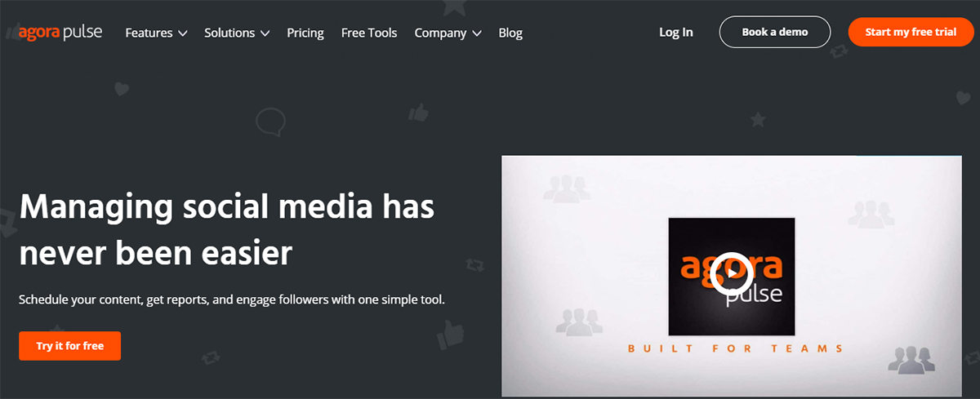Click the speech bubble background icon
The height and width of the screenshot is (399, 980).
click(269, 122)
